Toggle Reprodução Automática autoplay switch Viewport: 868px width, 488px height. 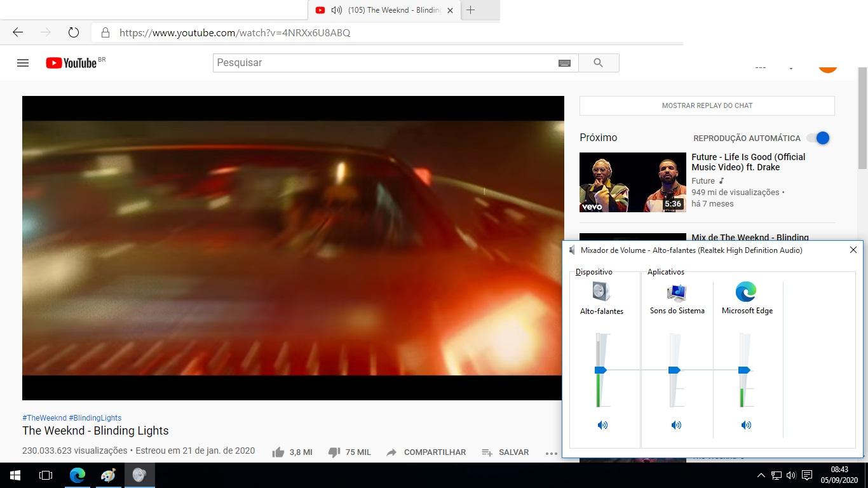coord(818,138)
